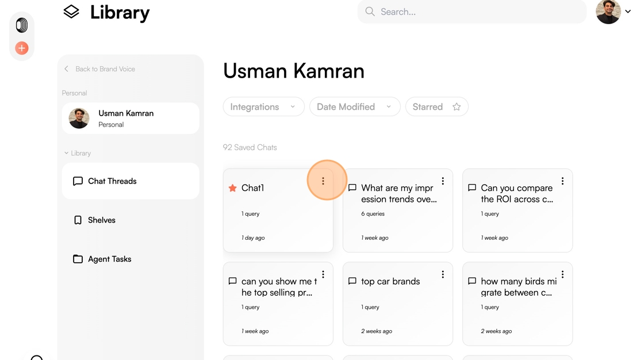
Task: Open Chat Threads in the sidebar
Action: pyautogui.click(x=131, y=181)
